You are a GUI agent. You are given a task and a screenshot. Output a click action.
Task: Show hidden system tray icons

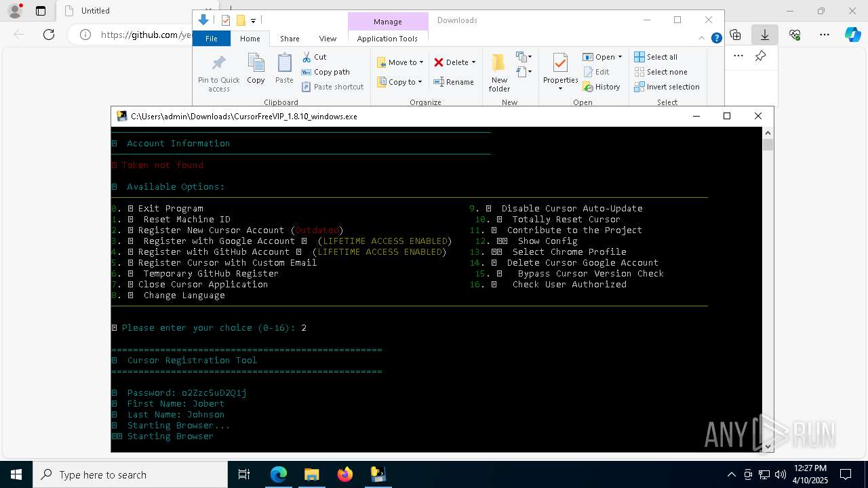[731, 474]
